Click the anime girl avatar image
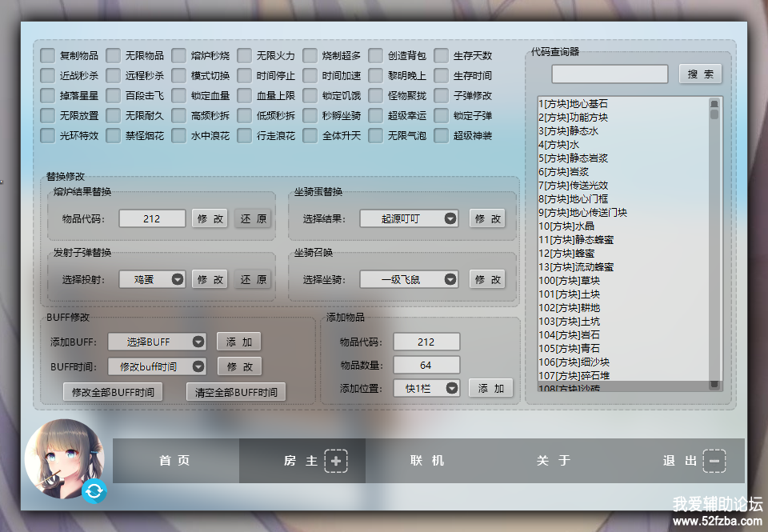The width and height of the screenshot is (768, 532). [64, 458]
